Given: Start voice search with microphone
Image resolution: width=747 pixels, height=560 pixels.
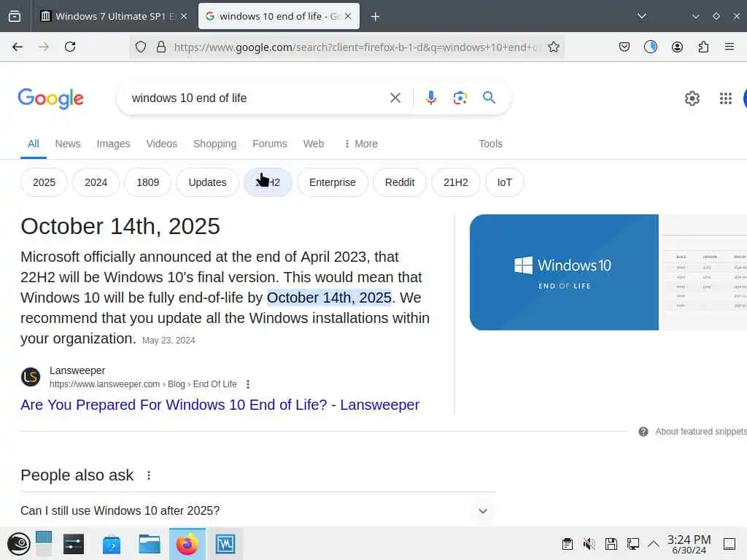Looking at the screenshot, I should click(430, 98).
